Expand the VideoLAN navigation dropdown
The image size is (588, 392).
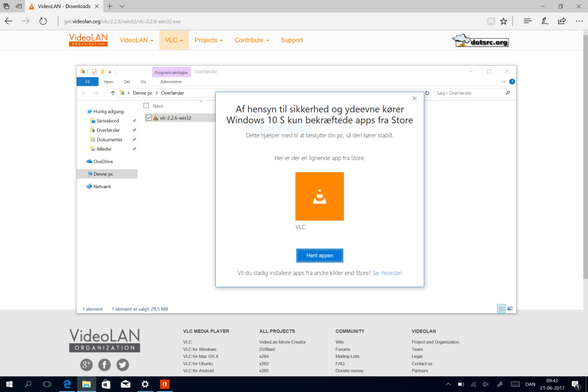pyautogui.click(x=136, y=41)
